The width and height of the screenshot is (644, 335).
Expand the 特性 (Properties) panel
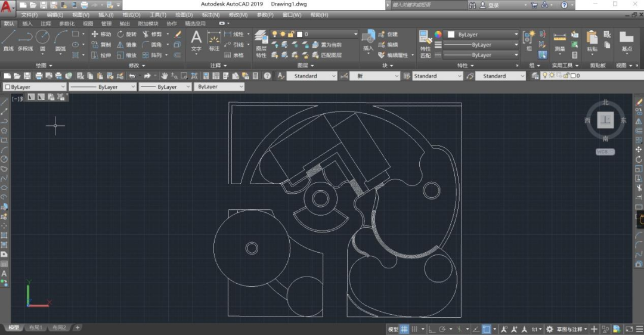465,66
